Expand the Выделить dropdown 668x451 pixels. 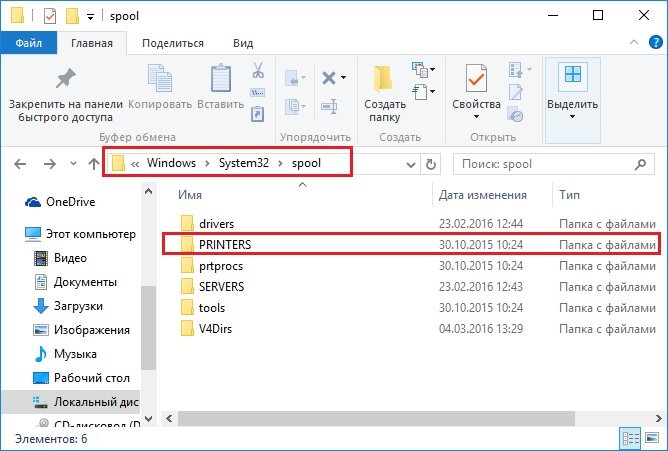pos(573,115)
